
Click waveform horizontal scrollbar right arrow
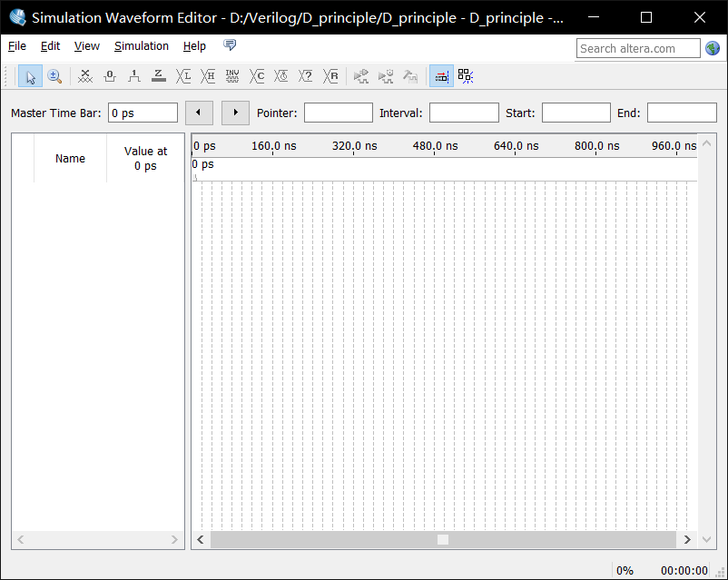(687, 539)
